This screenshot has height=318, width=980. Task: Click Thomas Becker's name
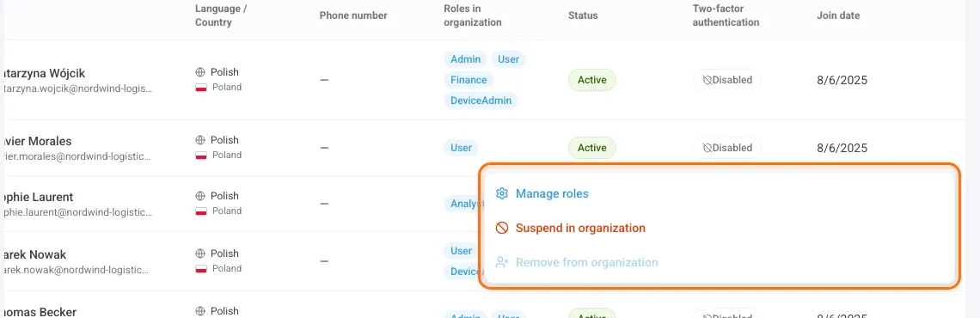(x=40, y=312)
